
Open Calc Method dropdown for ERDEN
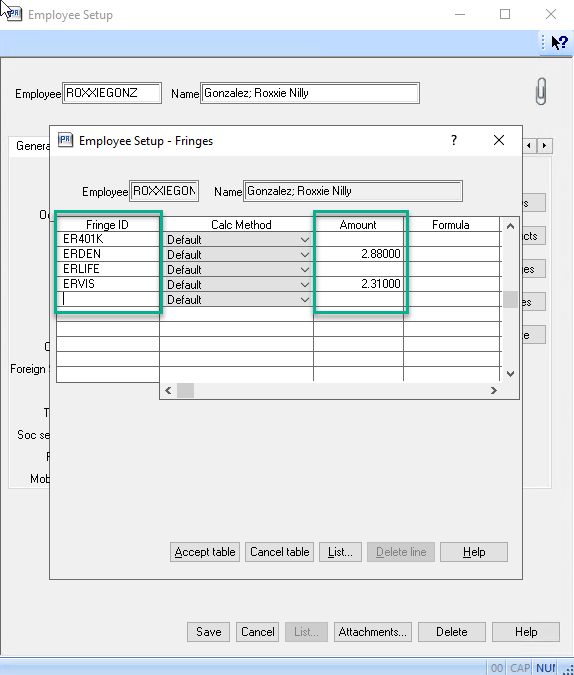coord(305,254)
